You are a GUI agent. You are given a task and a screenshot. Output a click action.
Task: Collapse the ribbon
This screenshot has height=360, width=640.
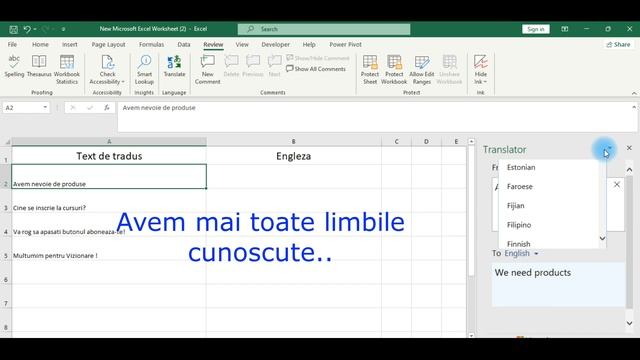(634, 93)
